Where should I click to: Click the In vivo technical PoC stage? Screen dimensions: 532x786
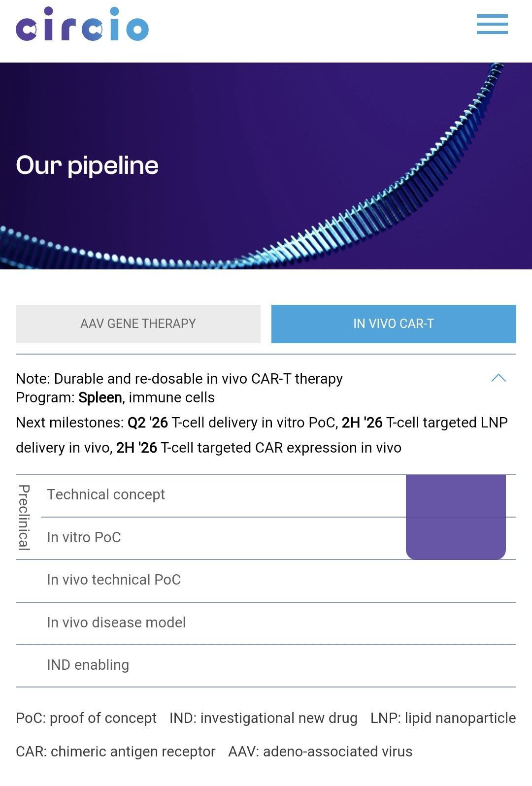point(266,581)
